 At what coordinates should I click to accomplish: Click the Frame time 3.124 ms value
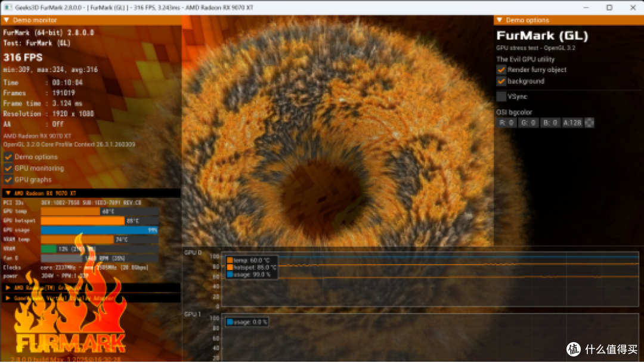click(x=67, y=104)
